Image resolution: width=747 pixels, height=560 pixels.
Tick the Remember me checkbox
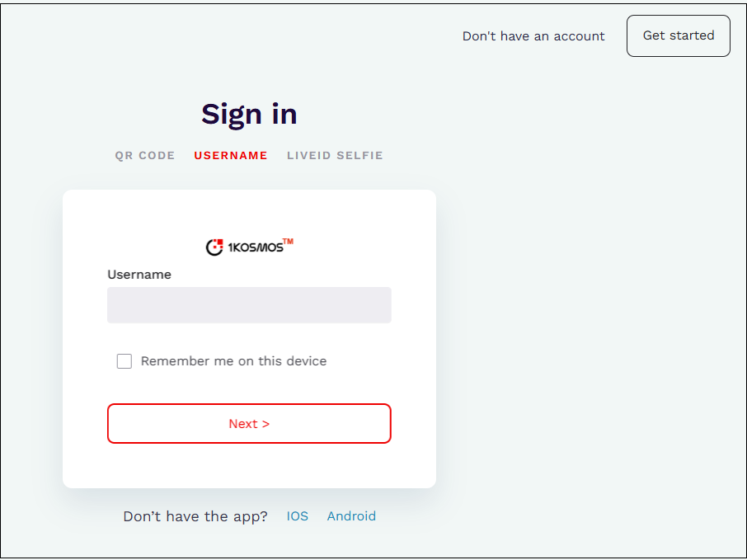click(x=124, y=361)
